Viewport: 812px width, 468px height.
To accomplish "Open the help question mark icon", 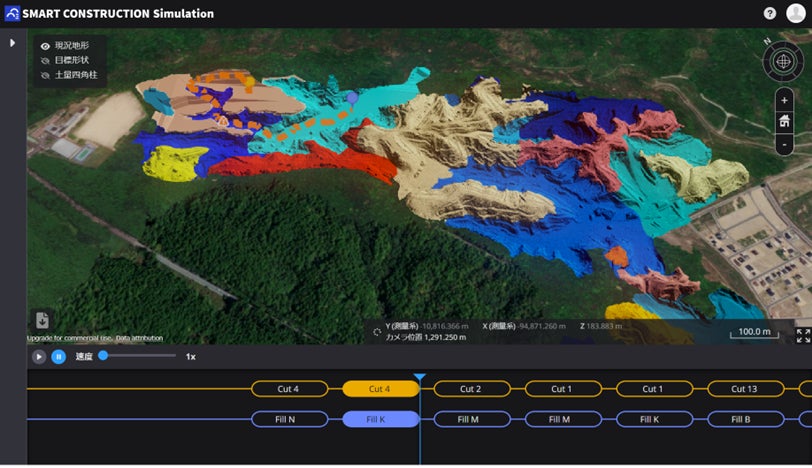I will tap(770, 13).
